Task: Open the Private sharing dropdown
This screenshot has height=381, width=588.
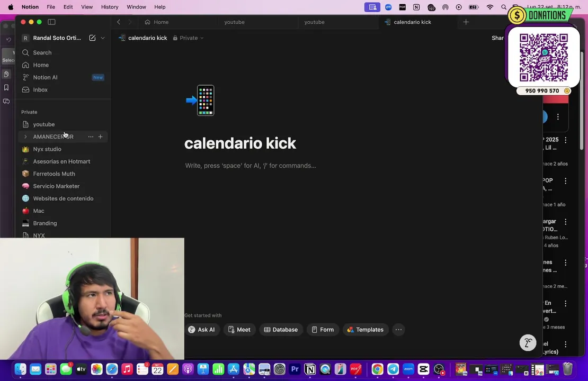Action: [x=188, y=38]
